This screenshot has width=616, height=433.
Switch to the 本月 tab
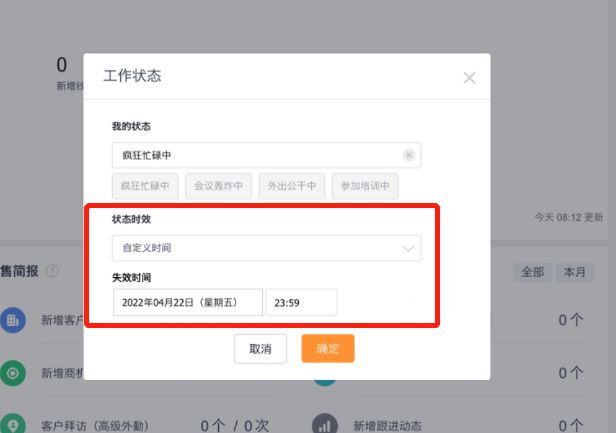[574, 271]
